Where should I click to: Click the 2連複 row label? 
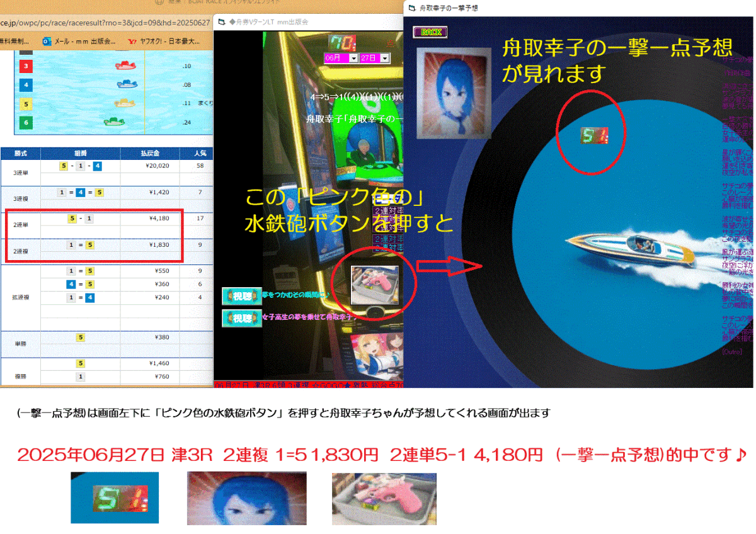[21, 251]
